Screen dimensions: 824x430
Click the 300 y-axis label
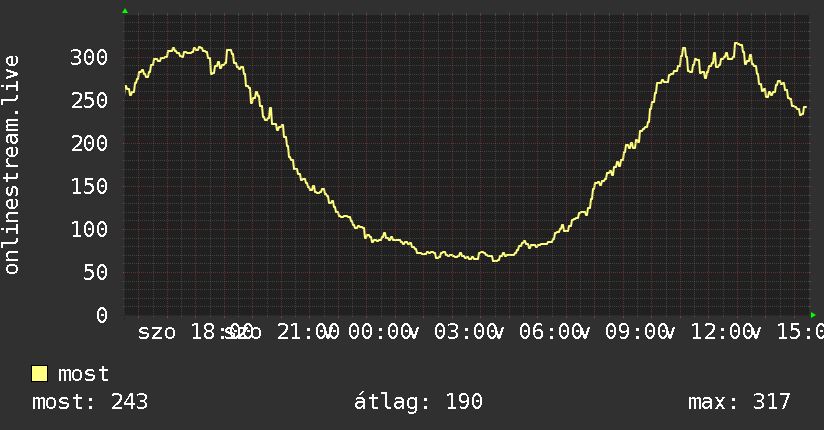click(x=89, y=57)
